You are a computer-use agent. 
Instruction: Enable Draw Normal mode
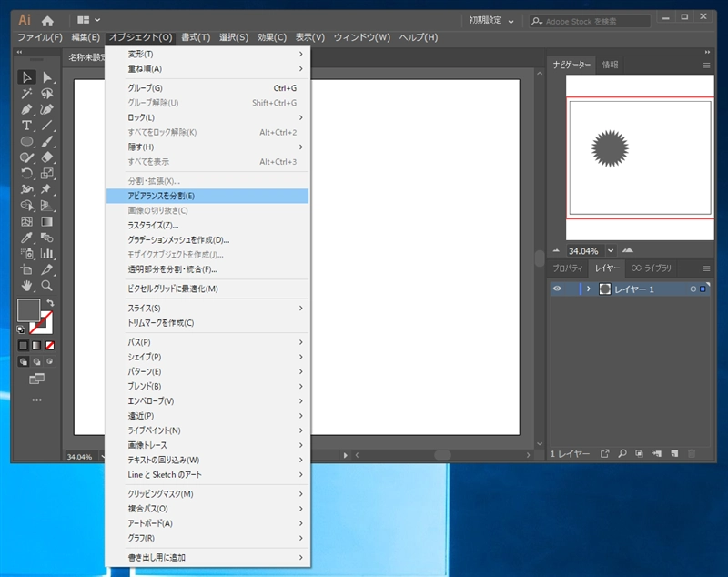coord(24,361)
